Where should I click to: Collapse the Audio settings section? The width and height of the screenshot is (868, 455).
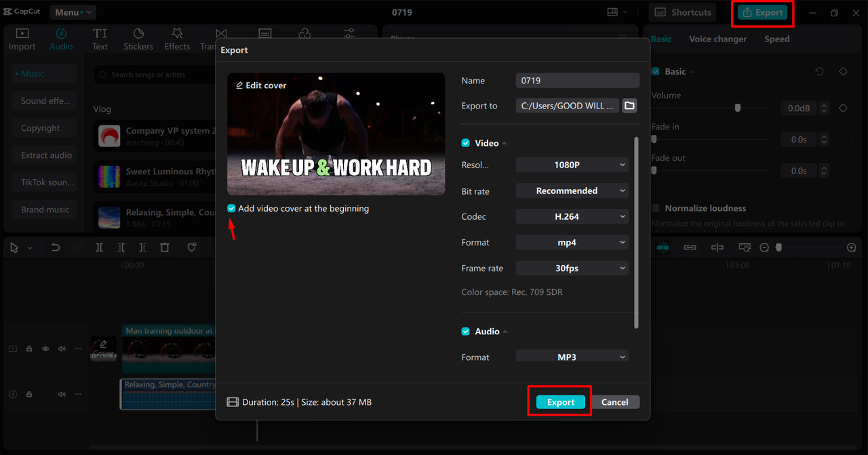click(505, 332)
